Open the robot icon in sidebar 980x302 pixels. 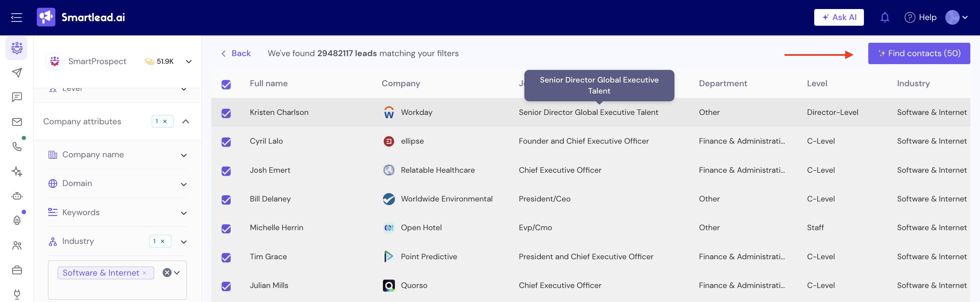(17, 196)
